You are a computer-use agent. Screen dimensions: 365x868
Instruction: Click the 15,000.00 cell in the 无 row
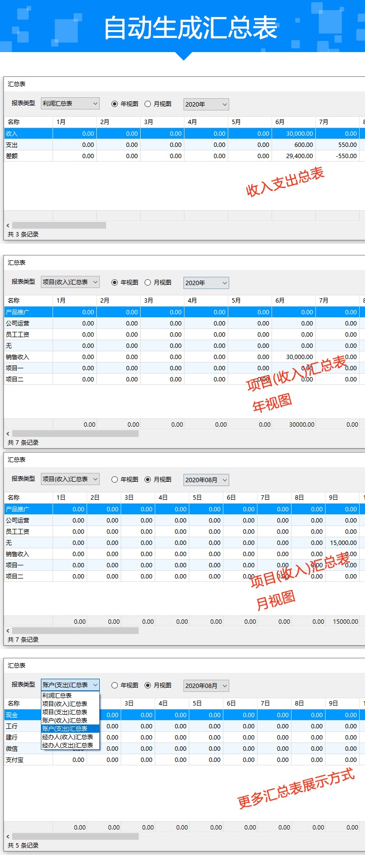pos(342,542)
